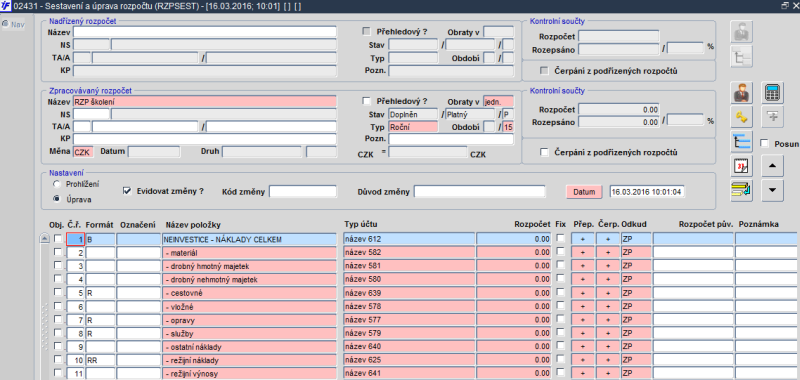Click Čerp. plus button for opravy row

click(x=608, y=320)
